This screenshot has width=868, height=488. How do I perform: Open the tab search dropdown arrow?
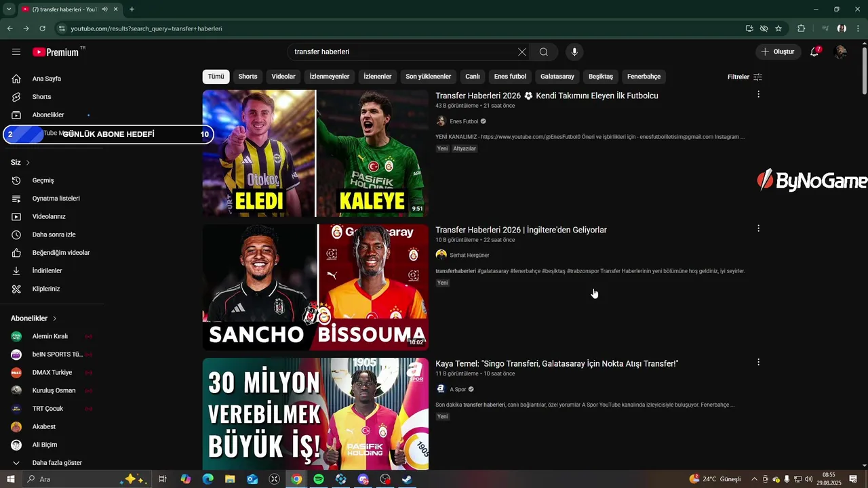coord(9,9)
